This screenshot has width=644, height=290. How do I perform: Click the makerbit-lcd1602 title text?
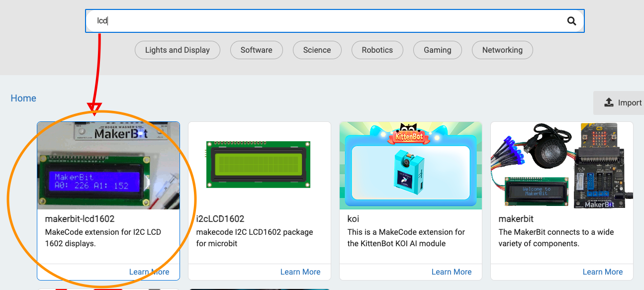[x=80, y=219]
